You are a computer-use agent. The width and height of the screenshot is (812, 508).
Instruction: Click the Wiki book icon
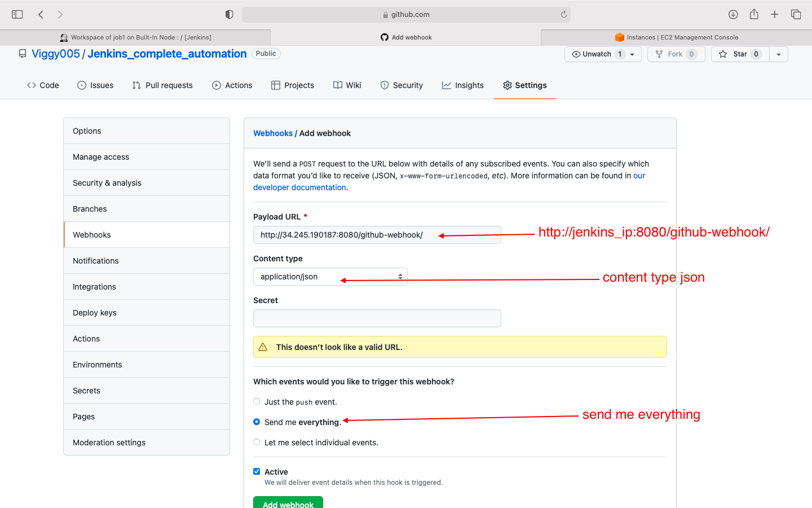point(338,85)
